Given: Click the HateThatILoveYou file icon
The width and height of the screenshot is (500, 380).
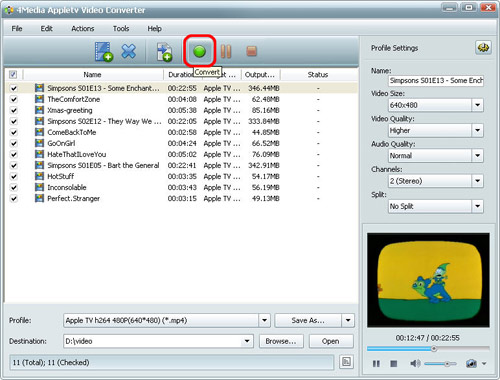Looking at the screenshot, I should click(39, 154).
